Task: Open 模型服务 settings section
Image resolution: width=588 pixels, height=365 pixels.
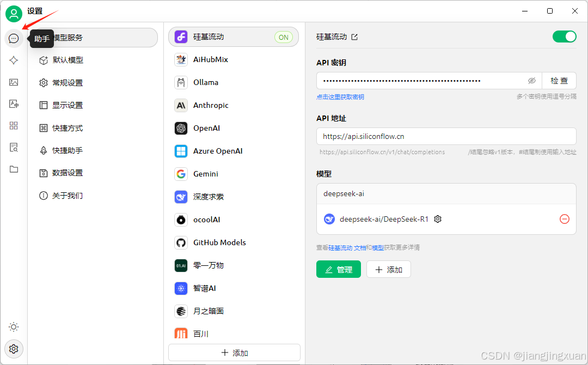Action: [96, 38]
